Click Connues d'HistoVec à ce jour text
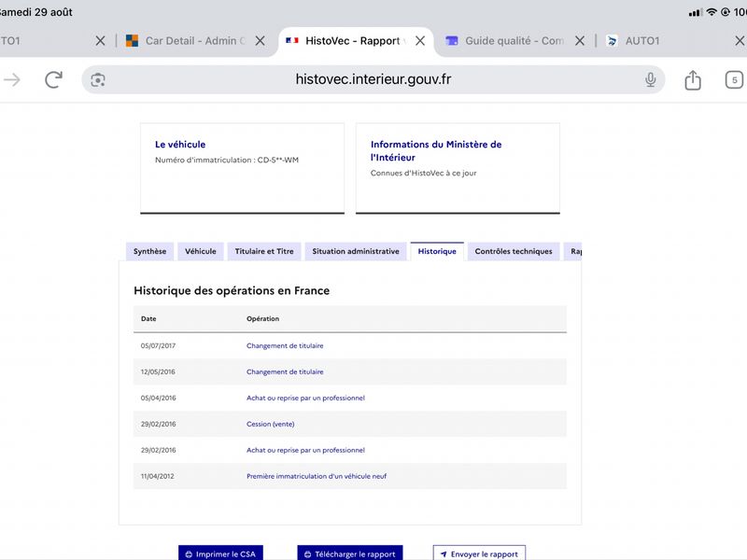 tap(424, 173)
